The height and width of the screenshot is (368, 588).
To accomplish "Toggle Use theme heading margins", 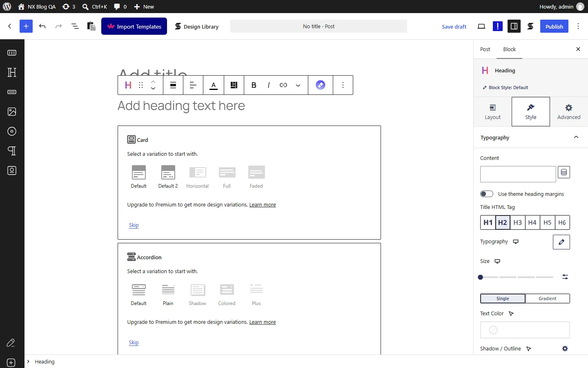I will 487,194.
